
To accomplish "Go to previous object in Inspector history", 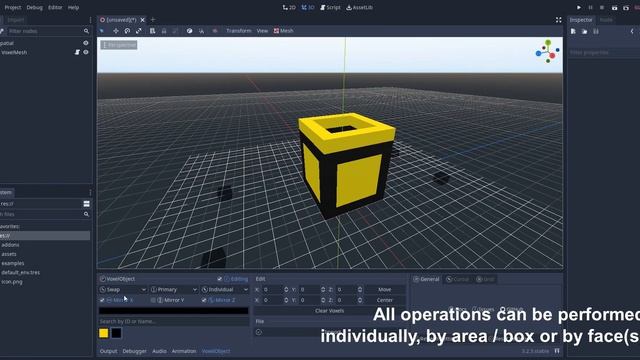I will tap(632, 31).
